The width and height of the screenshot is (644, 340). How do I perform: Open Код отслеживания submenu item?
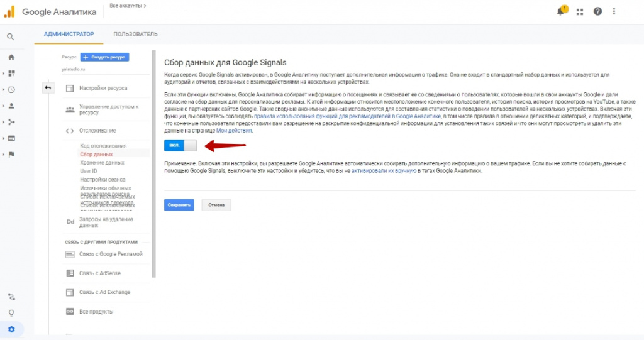point(103,146)
